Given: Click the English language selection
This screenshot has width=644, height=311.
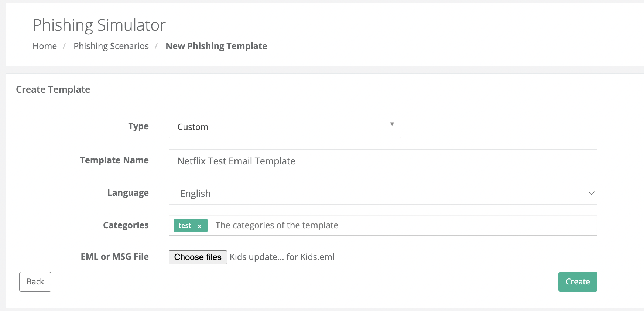Looking at the screenshot, I should [383, 194].
